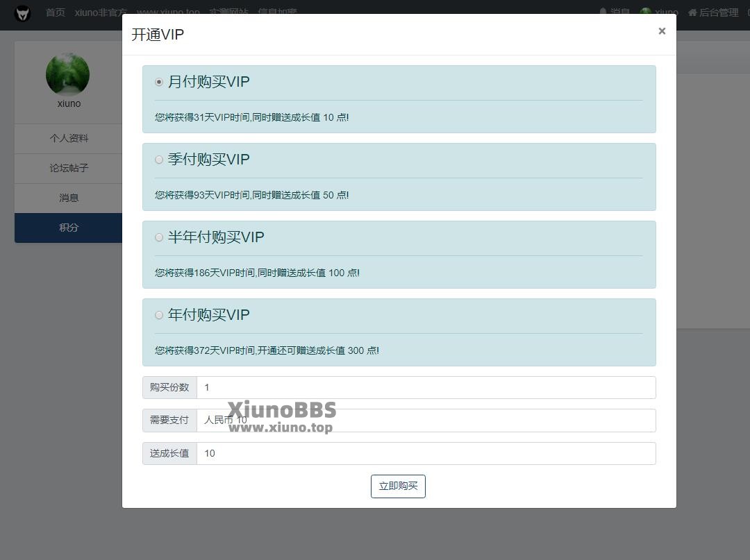This screenshot has height=560, width=750.
Task: Close the 开通VIP dialog with the X
Action: coord(662,31)
